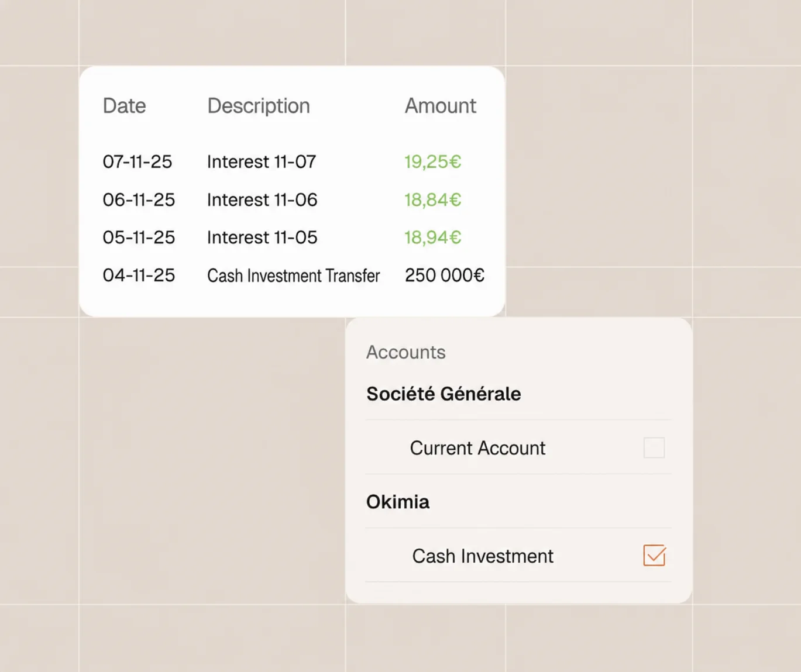The image size is (801, 672).
Task: Select the 04-11-25 date entry
Action: click(139, 275)
